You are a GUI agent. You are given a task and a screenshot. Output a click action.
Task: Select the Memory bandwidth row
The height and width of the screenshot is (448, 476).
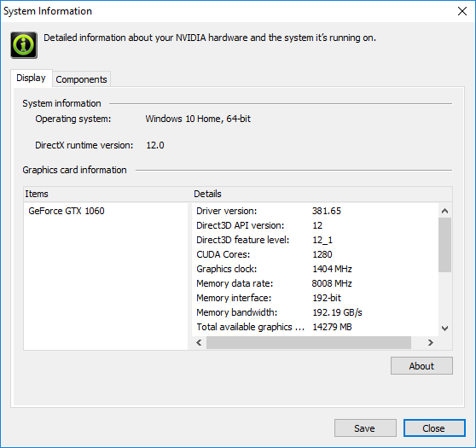point(315,312)
